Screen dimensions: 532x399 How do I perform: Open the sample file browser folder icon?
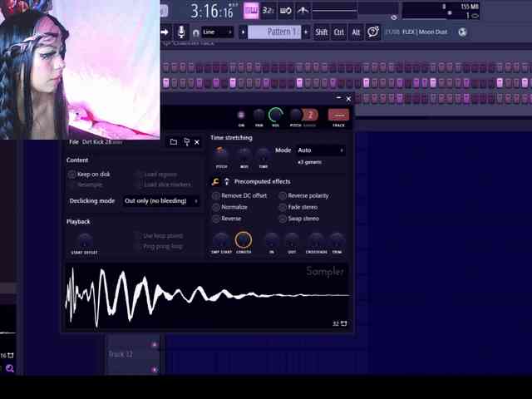[173, 142]
